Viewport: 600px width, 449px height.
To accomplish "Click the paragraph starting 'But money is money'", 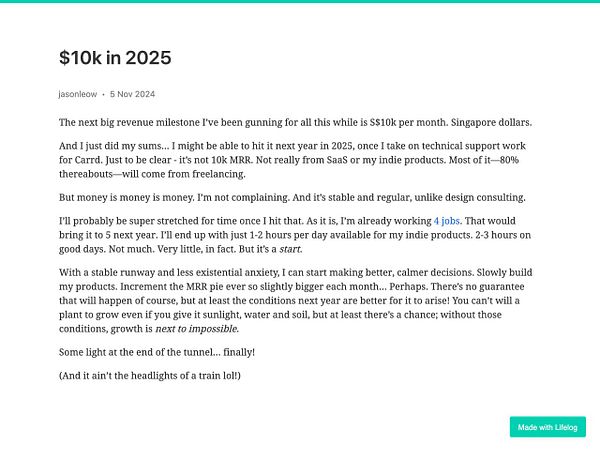I will (x=292, y=198).
